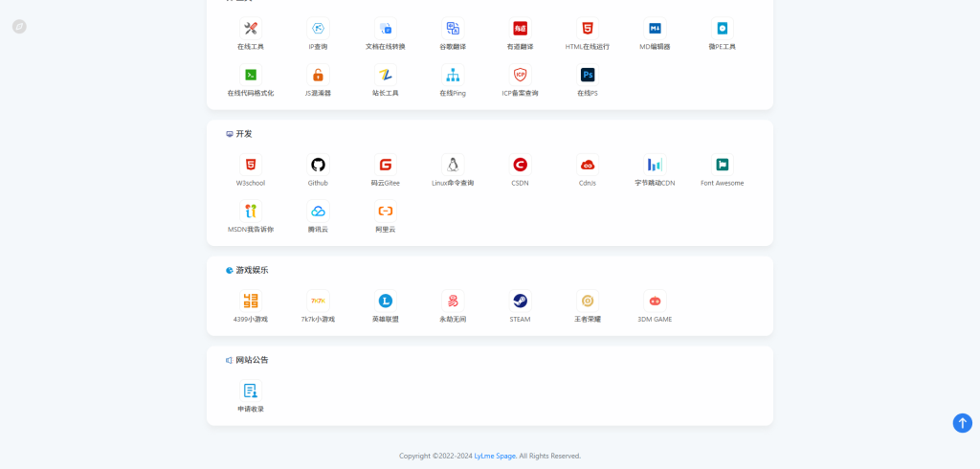Screen dimensions: 980x469
Task: Click the 3DM GAME text label
Action: (655, 320)
